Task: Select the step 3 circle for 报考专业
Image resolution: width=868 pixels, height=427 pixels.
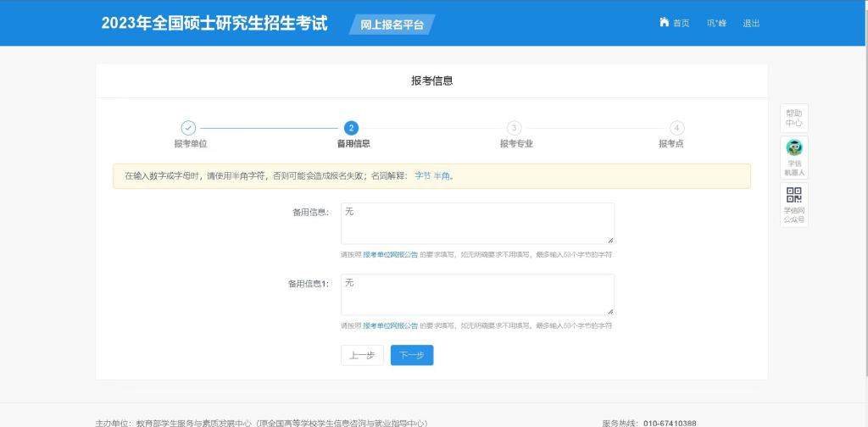Action: click(x=514, y=128)
